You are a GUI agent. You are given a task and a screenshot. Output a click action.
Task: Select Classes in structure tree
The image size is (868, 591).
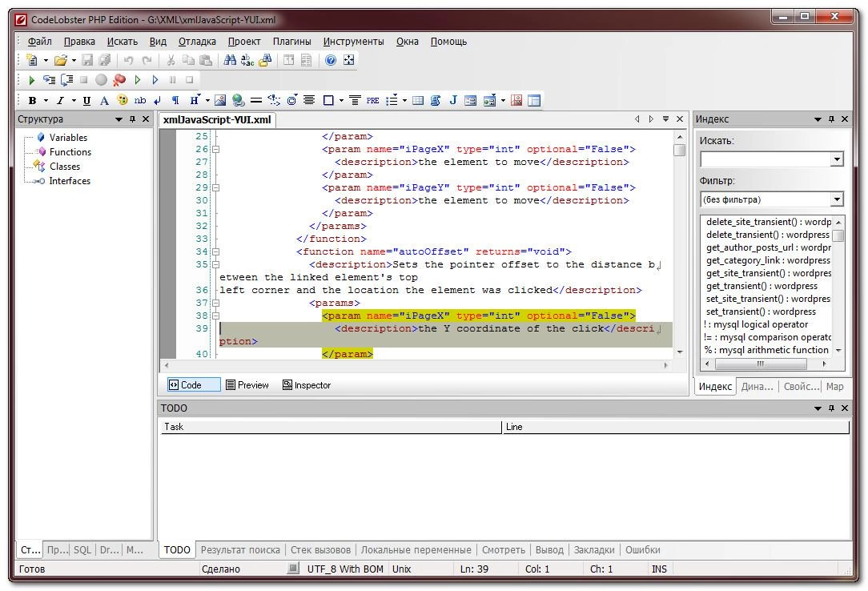pos(65,167)
